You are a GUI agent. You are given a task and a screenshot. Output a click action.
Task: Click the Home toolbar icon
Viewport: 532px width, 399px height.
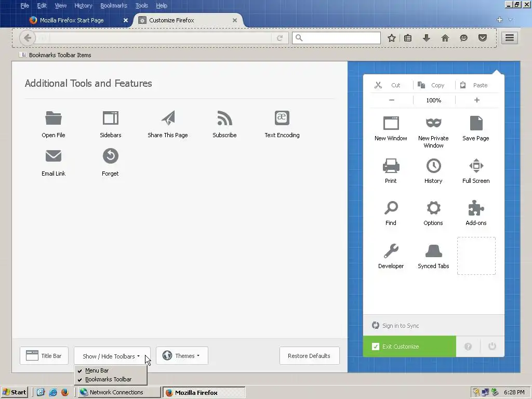[x=445, y=38]
